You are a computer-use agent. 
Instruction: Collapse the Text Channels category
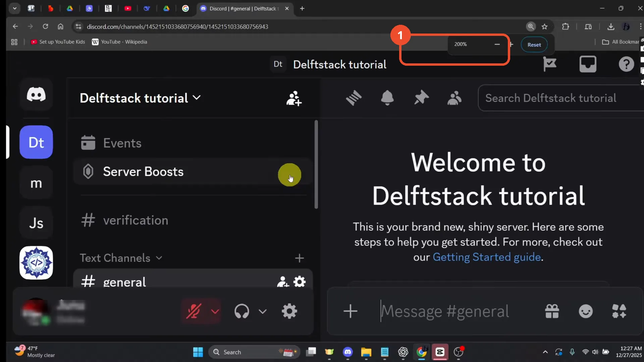[x=121, y=258]
